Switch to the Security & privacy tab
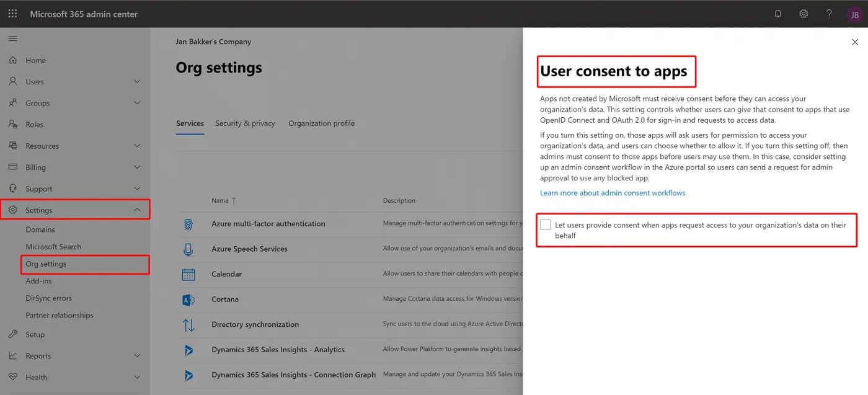This screenshot has height=395, width=868. [245, 123]
